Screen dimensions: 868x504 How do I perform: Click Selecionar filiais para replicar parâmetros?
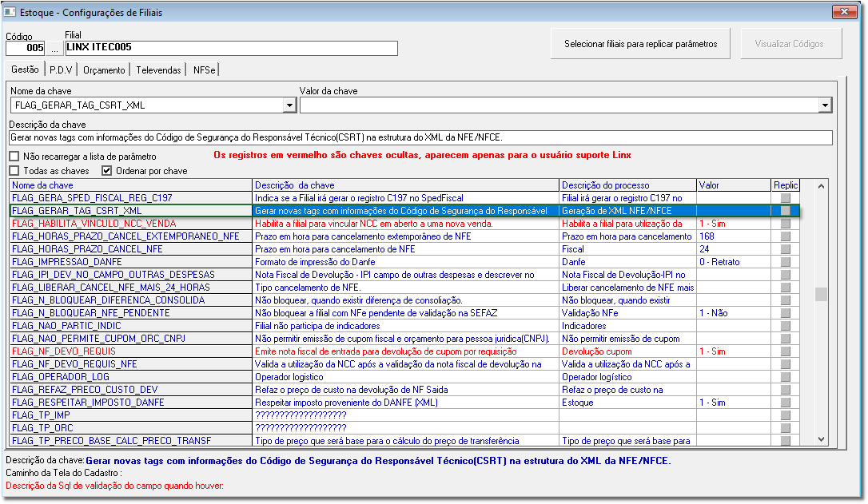click(x=640, y=44)
